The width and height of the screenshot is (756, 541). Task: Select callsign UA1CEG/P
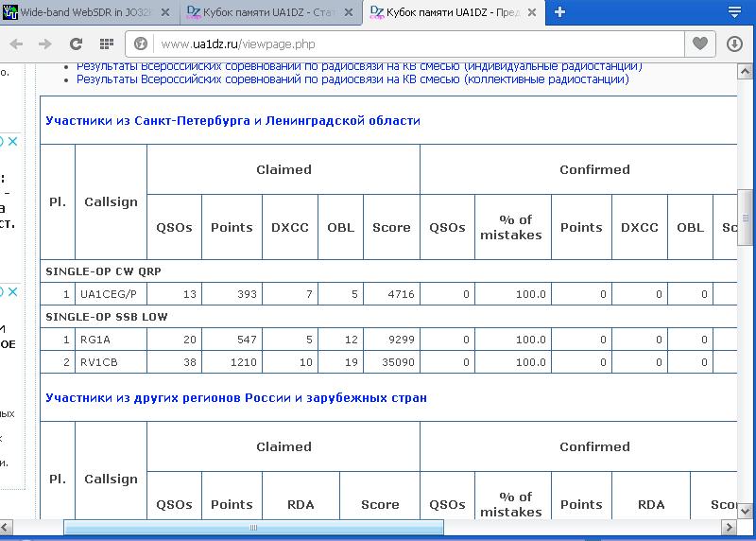pos(109,294)
